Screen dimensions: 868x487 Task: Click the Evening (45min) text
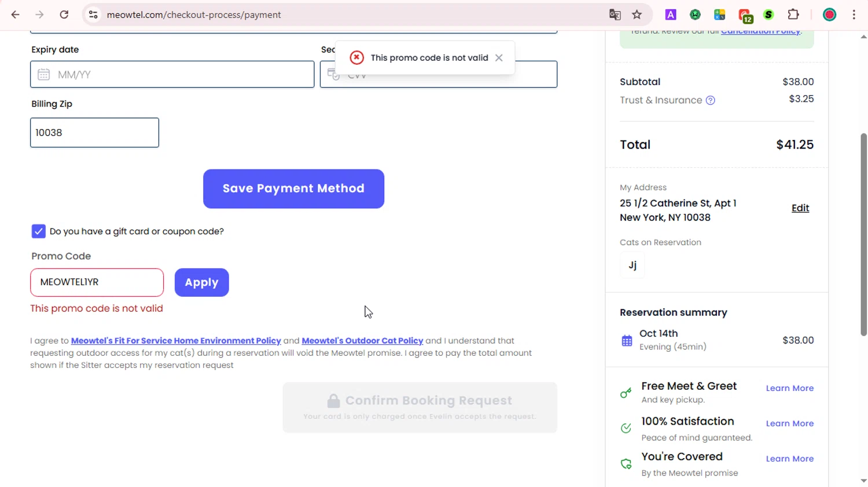coord(673,347)
